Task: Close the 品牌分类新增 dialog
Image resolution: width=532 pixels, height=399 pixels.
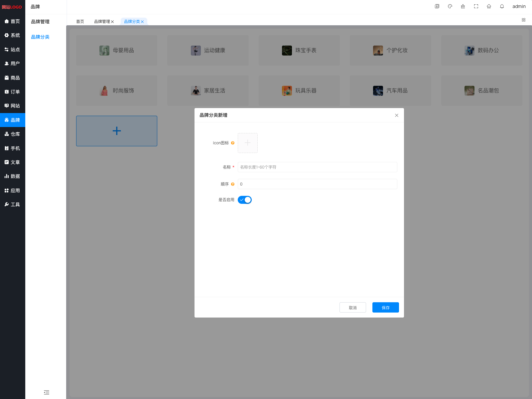Action: coord(396,115)
